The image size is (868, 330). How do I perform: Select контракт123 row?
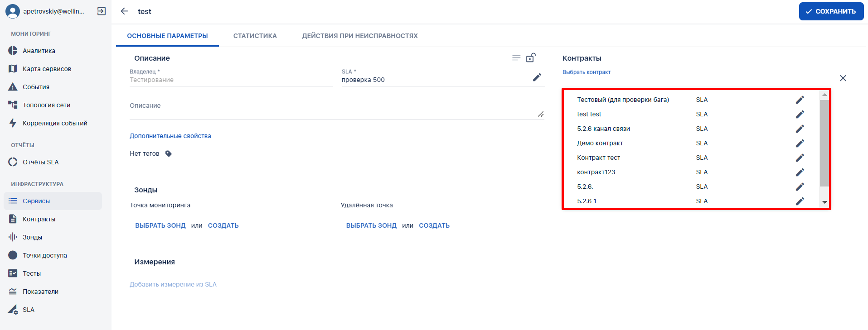(692, 172)
